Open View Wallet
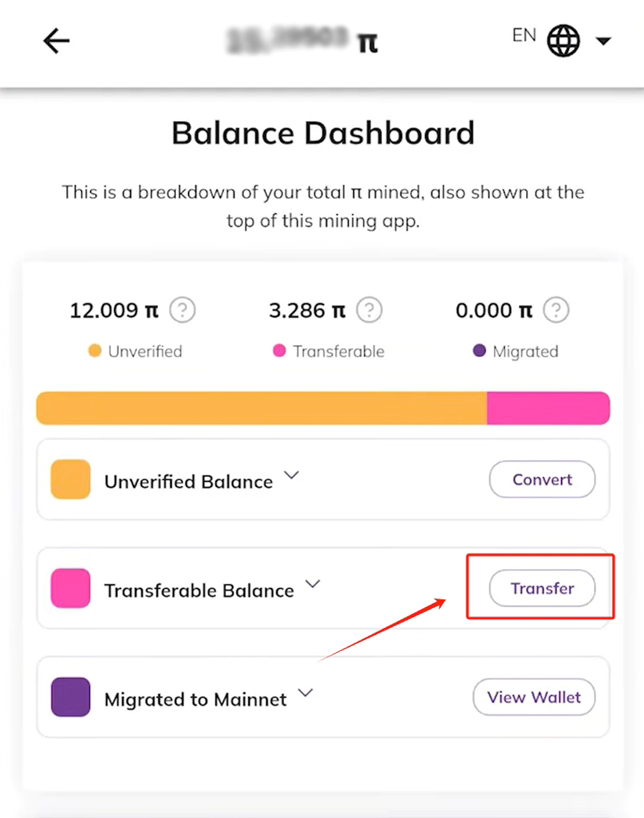Screen dimensions: 644x818 (534, 697)
